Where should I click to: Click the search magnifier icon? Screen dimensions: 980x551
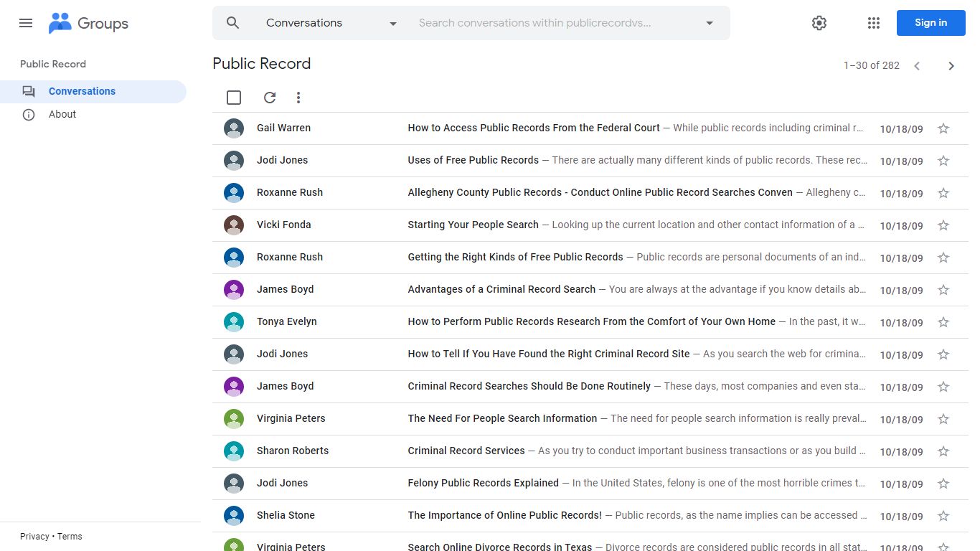(x=232, y=23)
